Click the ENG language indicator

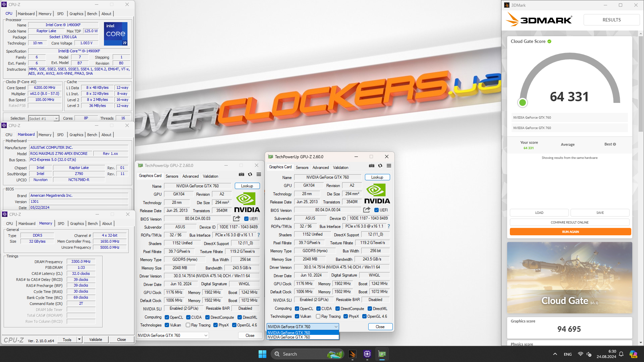click(x=568, y=354)
